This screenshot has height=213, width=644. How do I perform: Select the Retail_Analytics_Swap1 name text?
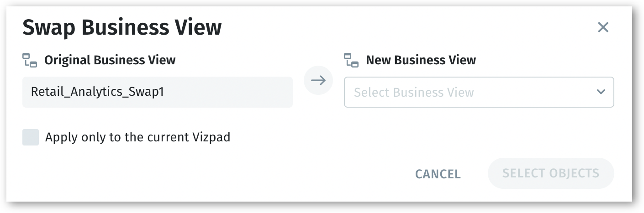97,92
